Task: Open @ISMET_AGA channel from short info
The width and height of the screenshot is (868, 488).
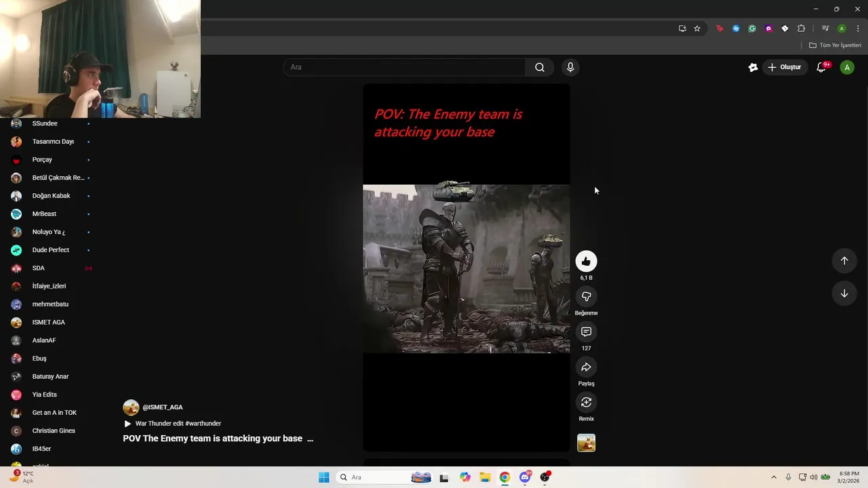Action: pos(162,407)
